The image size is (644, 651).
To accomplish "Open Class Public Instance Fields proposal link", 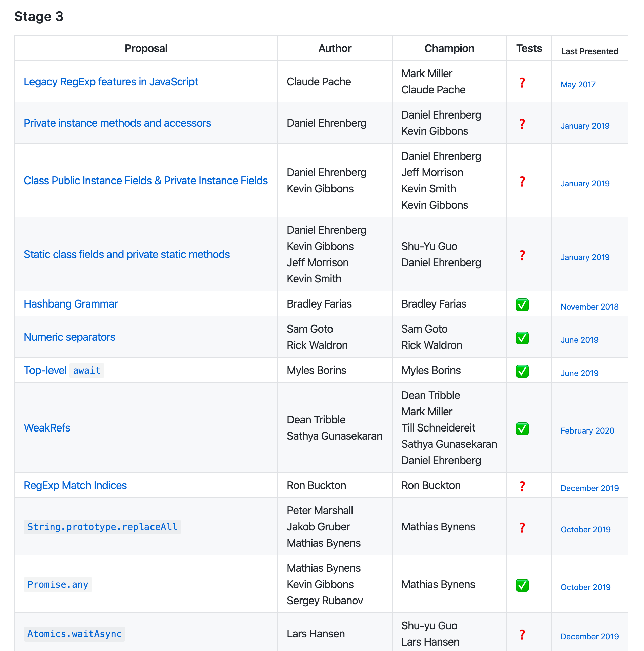I will pyautogui.click(x=146, y=181).
